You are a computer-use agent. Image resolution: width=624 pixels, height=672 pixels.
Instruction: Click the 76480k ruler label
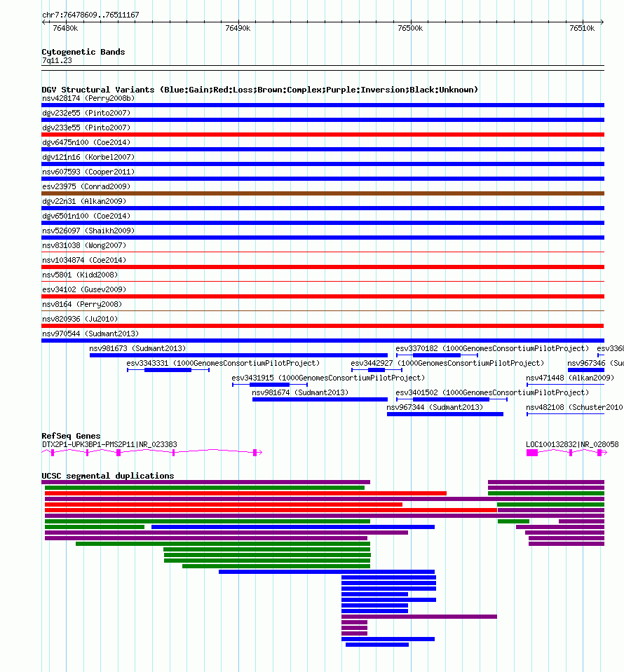[65, 28]
